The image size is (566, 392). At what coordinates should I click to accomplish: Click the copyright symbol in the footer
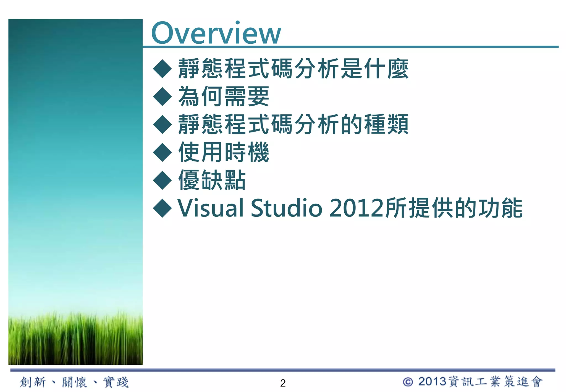coord(408,382)
